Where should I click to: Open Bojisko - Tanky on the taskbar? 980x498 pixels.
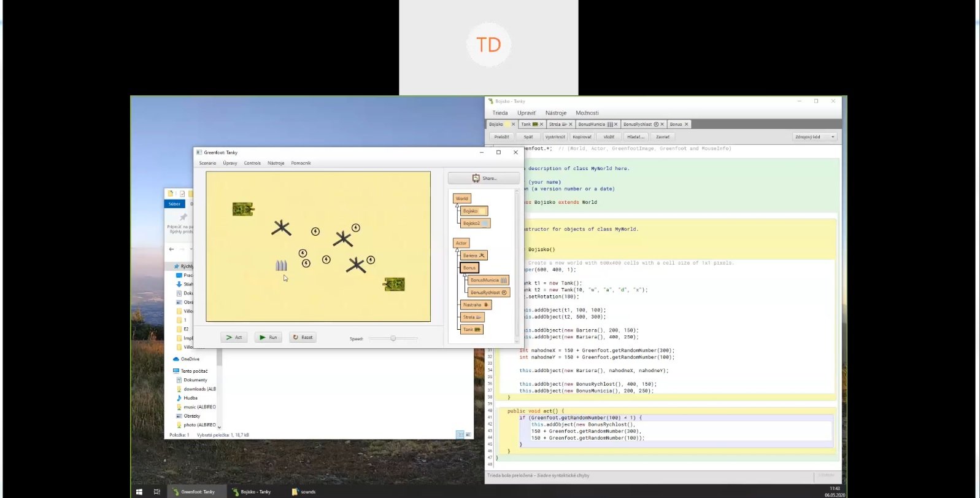(x=251, y=492)
